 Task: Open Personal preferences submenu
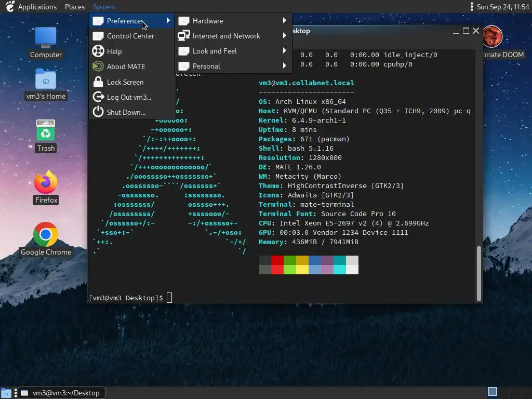click(233, 66)
